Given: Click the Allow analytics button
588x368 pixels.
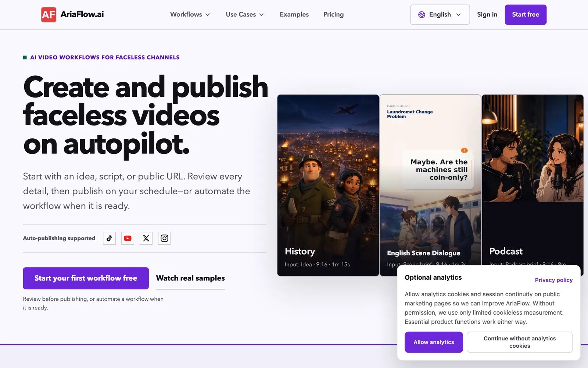Looking at the screenshot, I should tap(434, 342).
